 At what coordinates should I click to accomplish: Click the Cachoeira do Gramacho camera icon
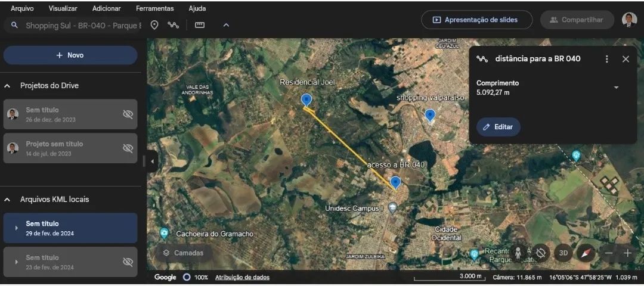click(165, 234)
